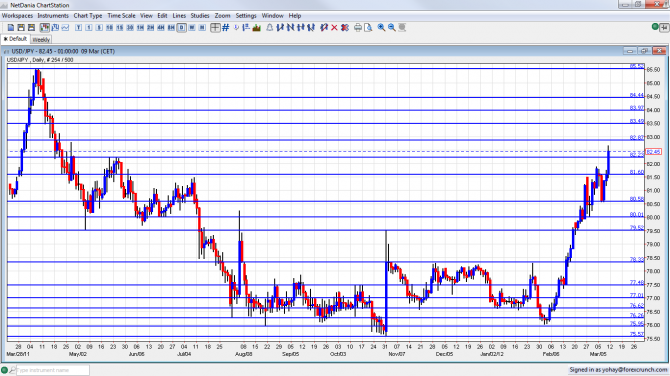Open the volume study bar-chart icon
Viewport: 670px width, 376px height.
pos(257,28)
